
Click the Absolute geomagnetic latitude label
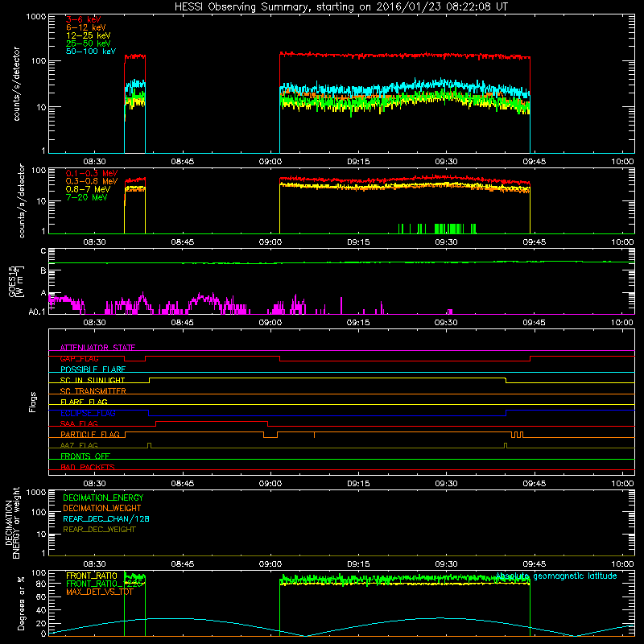tap(556, 576)
